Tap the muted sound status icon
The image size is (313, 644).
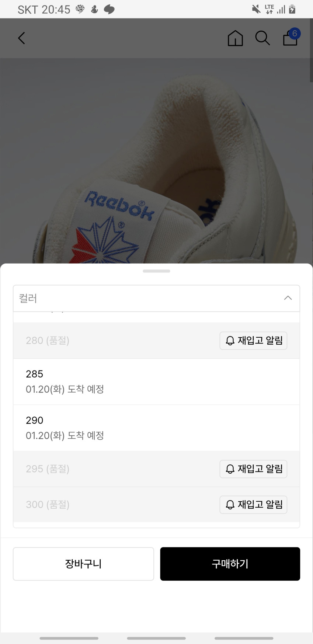pos(256,9)
